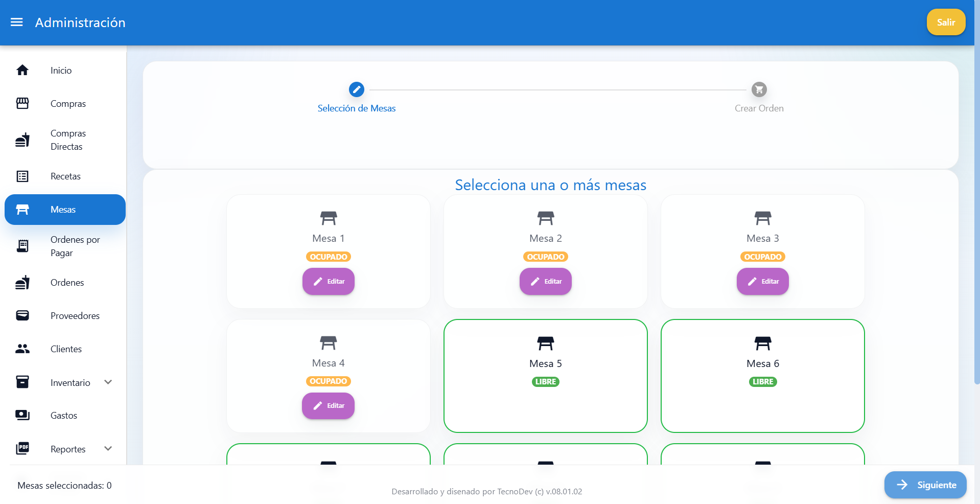Click the Reportes PDF icon

coord(22,448)
